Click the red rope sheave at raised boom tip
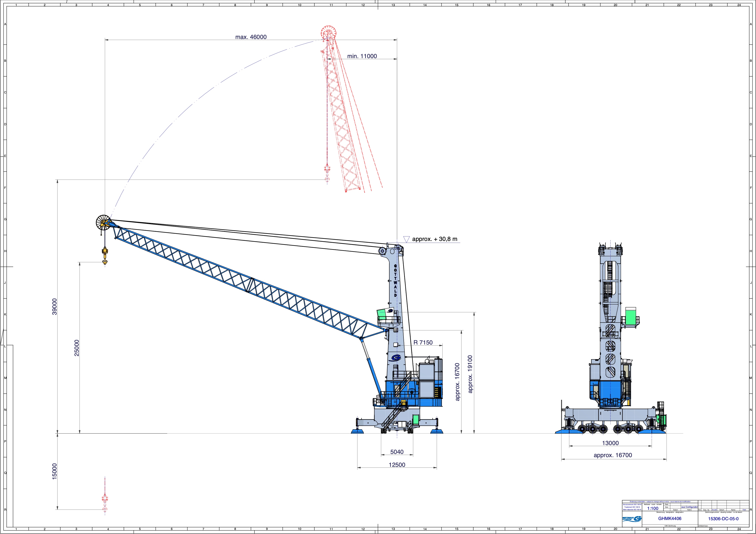Screen dimensions: 756x534 coord(329,33)
